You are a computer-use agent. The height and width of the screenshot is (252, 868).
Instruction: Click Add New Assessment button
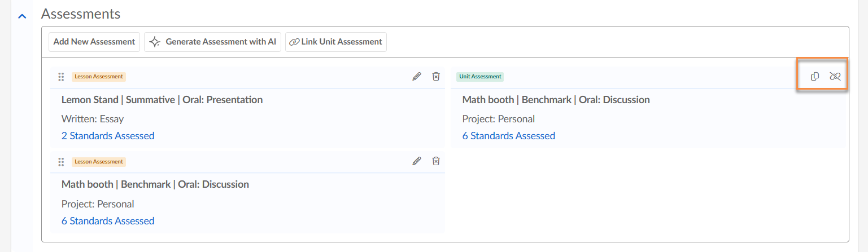(94, 42)
